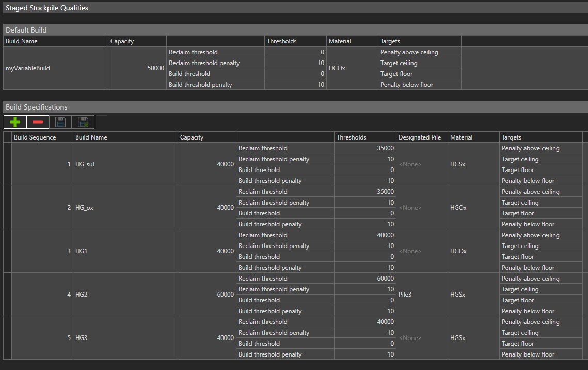Click the red minus remove build button

(38, 122)
